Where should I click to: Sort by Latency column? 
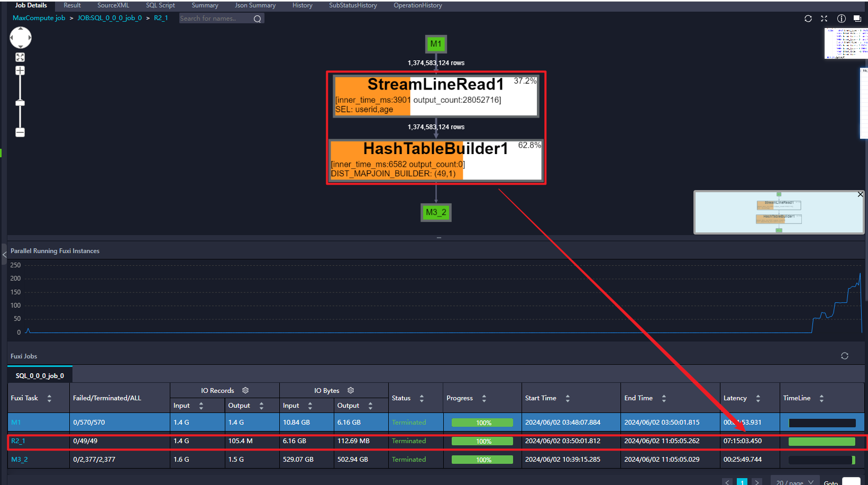pos(758,398)
